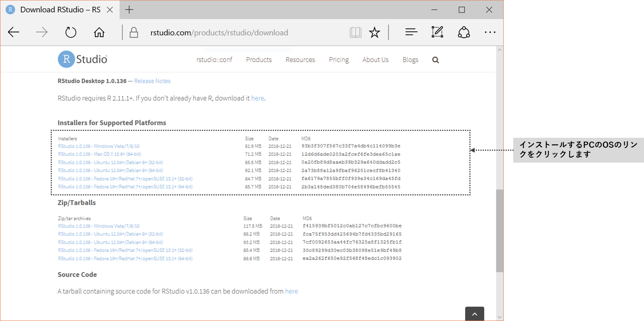Open the Resources menu
Screen dimensions: 644x321
click(300, 60)
